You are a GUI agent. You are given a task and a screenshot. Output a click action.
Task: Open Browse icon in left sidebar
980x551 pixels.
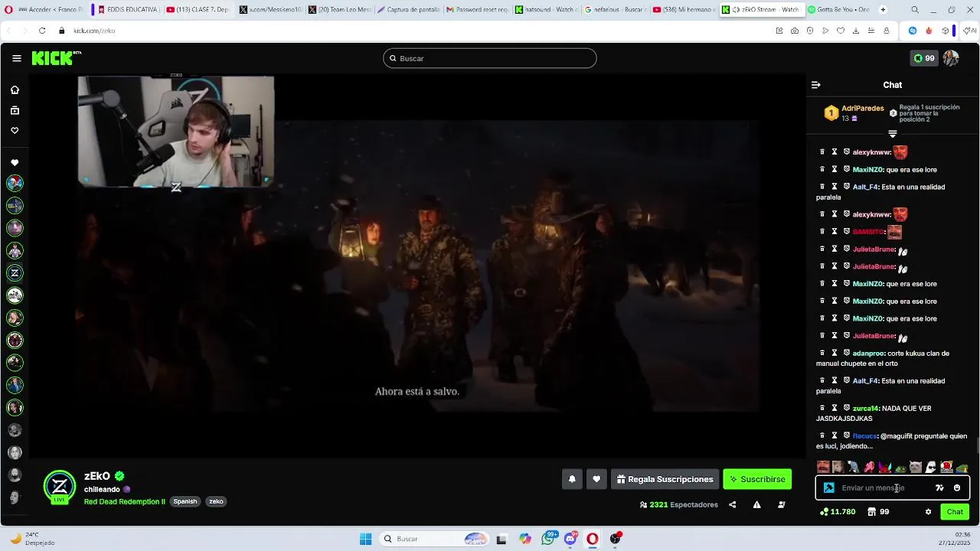pos(15,111)
